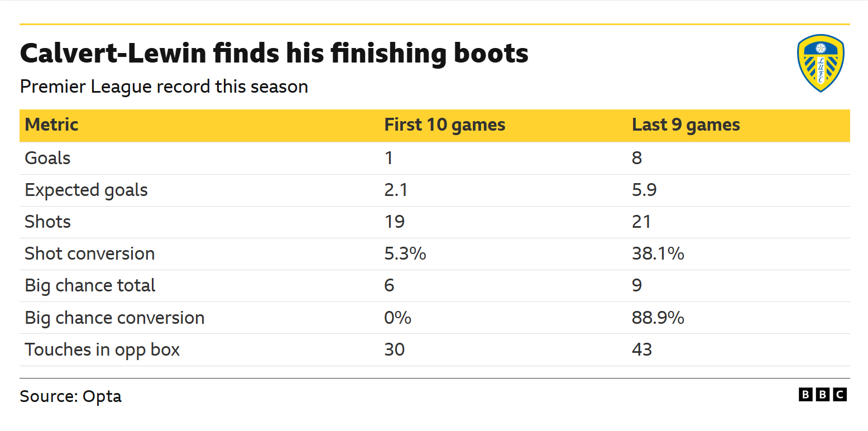Click the Source: Opta text
The width and height of the screenshot is (868, 431).
click(70, 396)
